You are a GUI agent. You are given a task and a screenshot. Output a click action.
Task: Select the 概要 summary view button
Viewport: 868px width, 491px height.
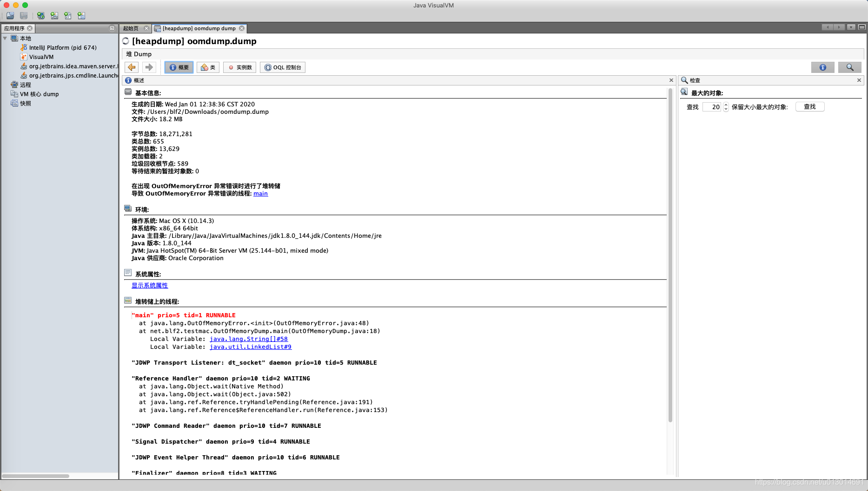coord(179,67)
